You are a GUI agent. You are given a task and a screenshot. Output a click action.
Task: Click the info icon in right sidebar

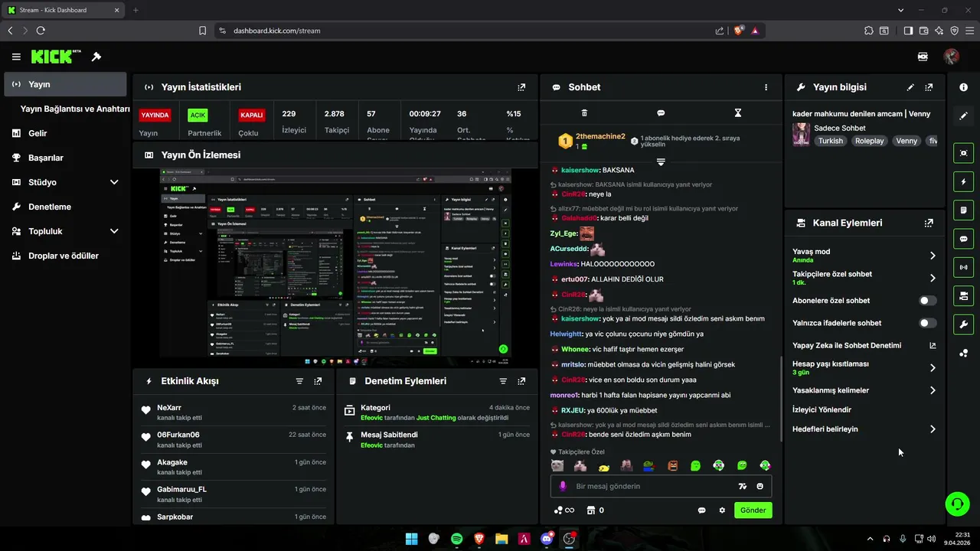963,87
